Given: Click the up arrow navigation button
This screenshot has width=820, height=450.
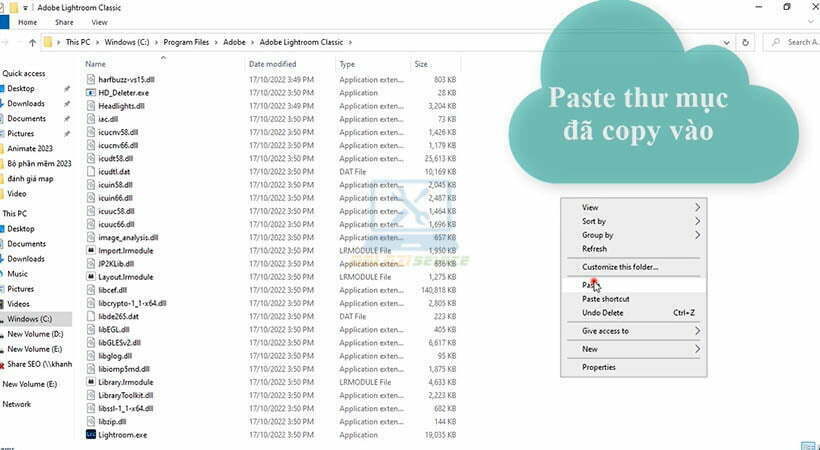Looking at the screenshot, I should pyautogui.click(x=33, y=42).
